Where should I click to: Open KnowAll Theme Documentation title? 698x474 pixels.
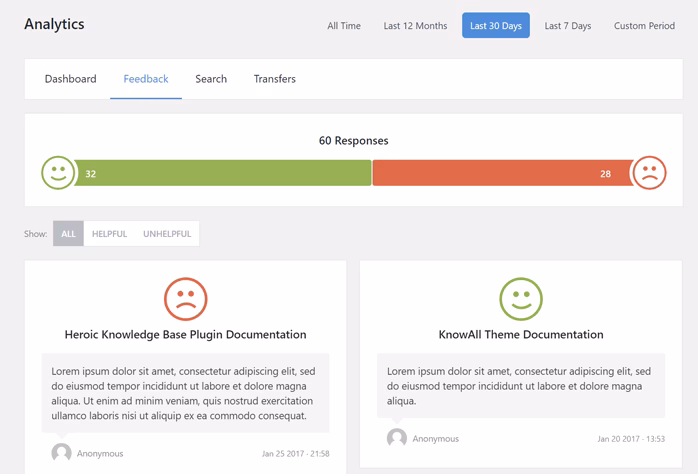[x=521, y=335]
